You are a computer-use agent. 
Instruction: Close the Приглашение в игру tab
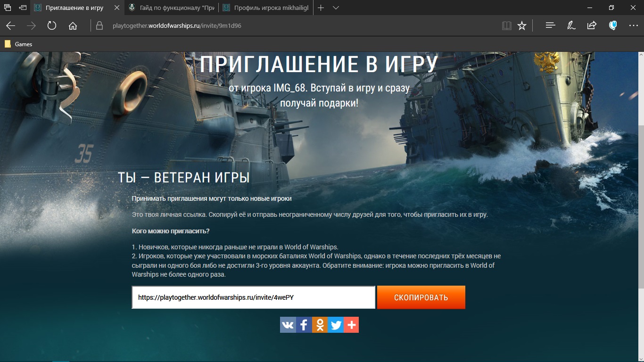pyautogui.click(x=117, y=8)
